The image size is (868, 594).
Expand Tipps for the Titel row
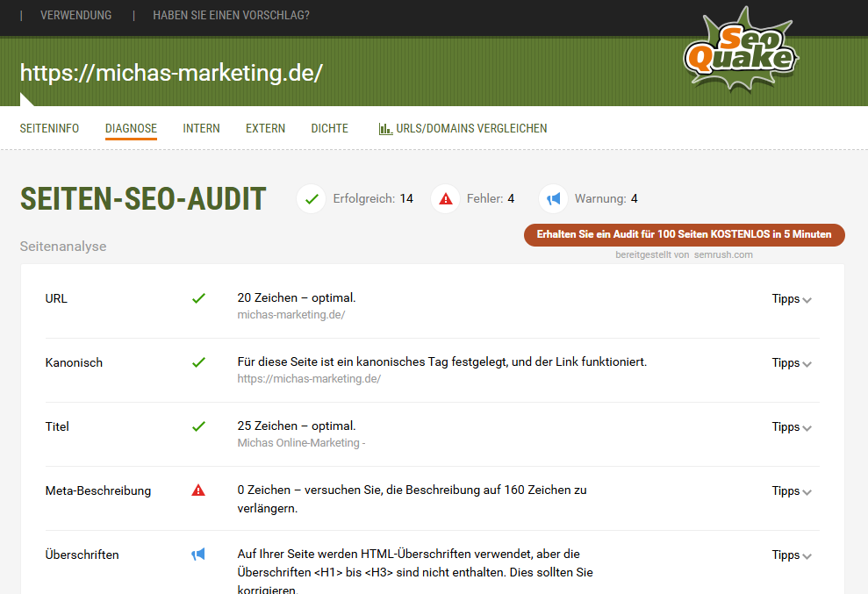pos(792,427)
